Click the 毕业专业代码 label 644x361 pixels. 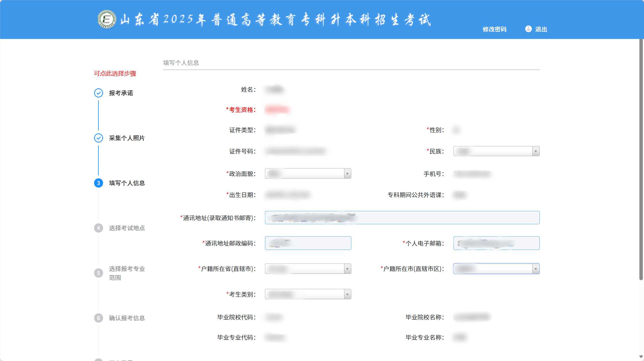pyautogui.click(x=236, y=338)
